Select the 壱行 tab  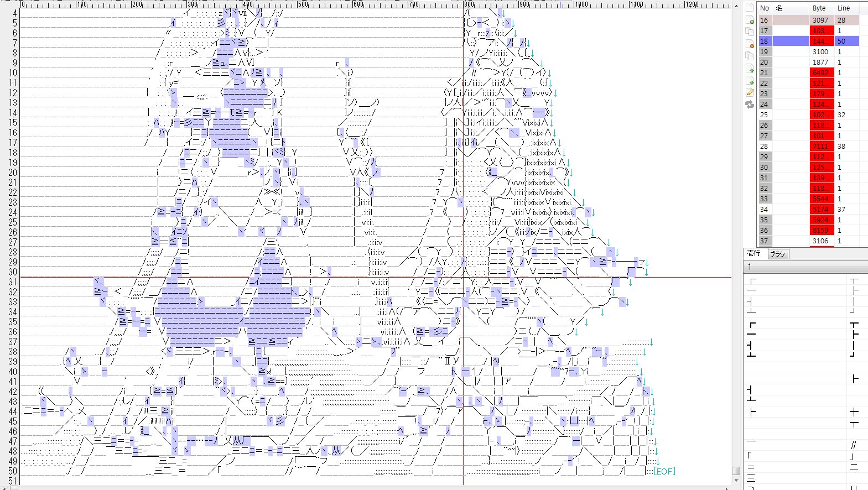(754, 253)
